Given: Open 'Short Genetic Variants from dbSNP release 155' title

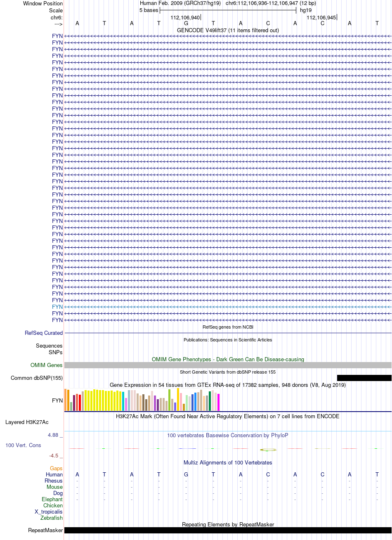Looking at the screenshot, I should 228,372.
